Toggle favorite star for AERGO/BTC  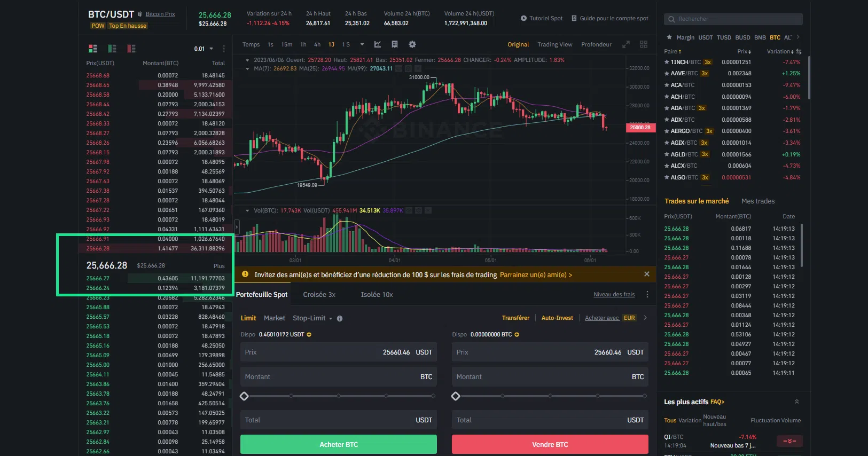667,131
